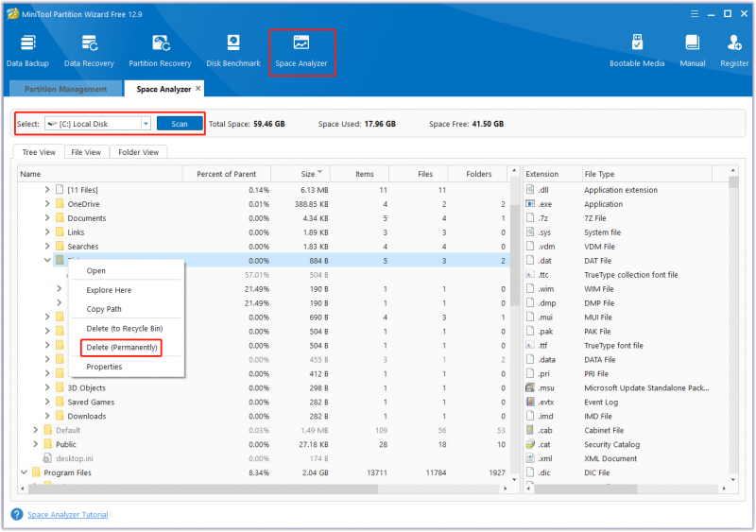Choose Delete (Permanently)
The height and width of the screenshot is (532, 756).
click(x=122, y=348)
